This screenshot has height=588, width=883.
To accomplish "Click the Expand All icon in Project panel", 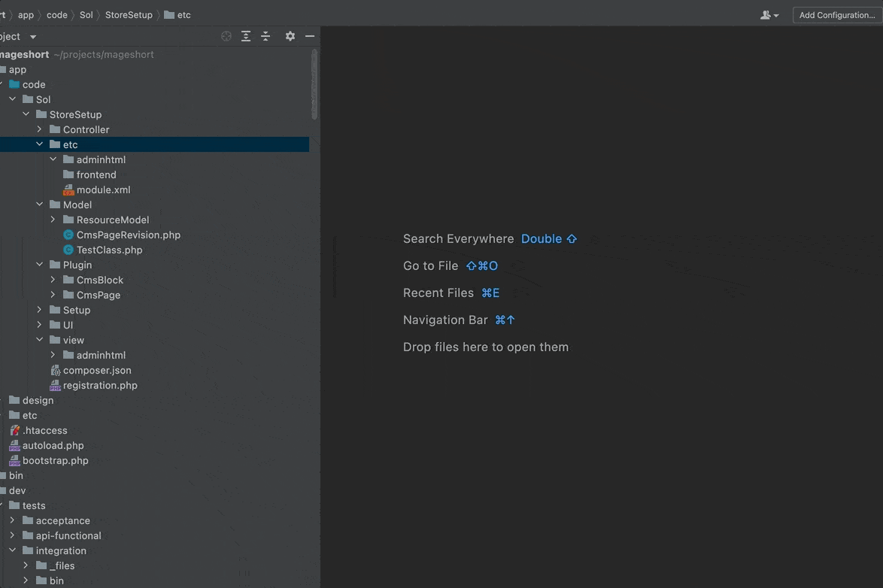I will tap(246, 36).
